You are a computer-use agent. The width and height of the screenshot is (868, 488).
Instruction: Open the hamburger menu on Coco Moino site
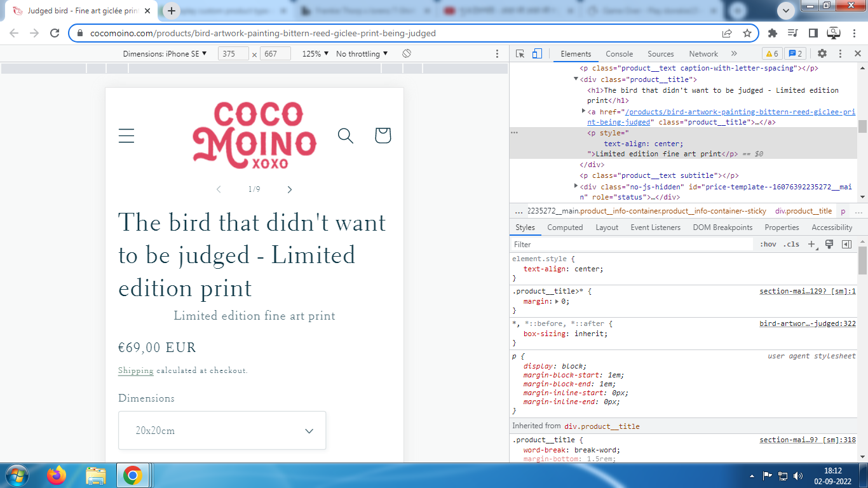(126, 135)
